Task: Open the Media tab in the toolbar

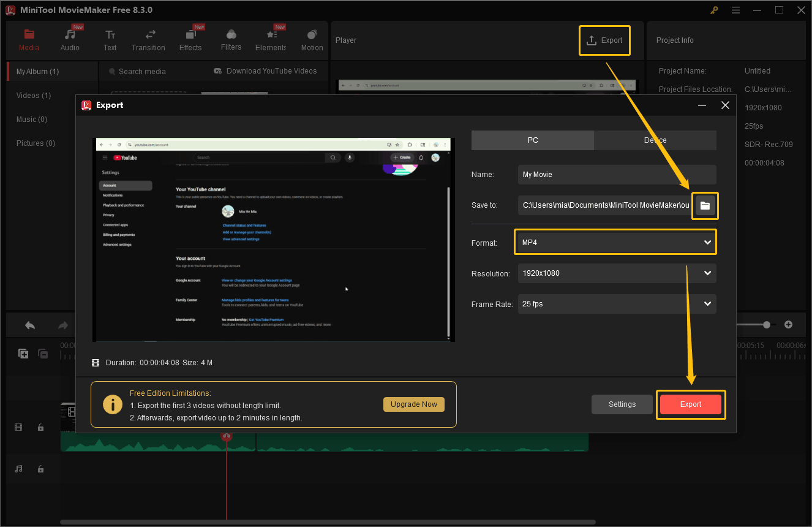Action: (29, 40)
